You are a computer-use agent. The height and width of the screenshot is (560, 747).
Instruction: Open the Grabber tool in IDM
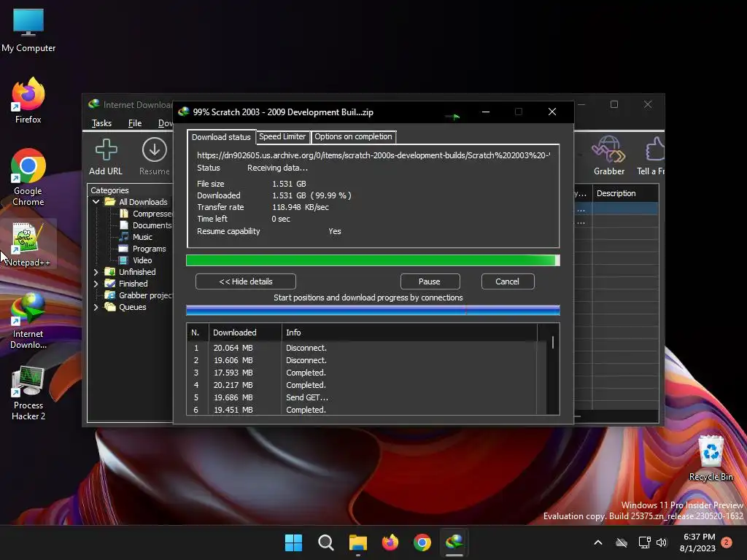[608, 156]
